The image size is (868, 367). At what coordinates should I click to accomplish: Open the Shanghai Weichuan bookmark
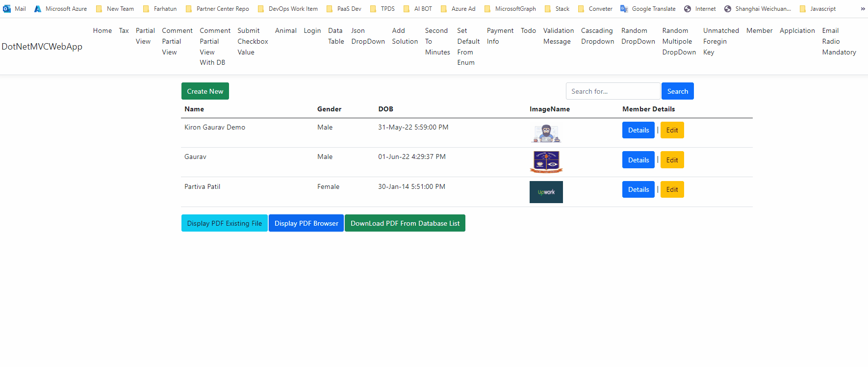tap(758, 9)
